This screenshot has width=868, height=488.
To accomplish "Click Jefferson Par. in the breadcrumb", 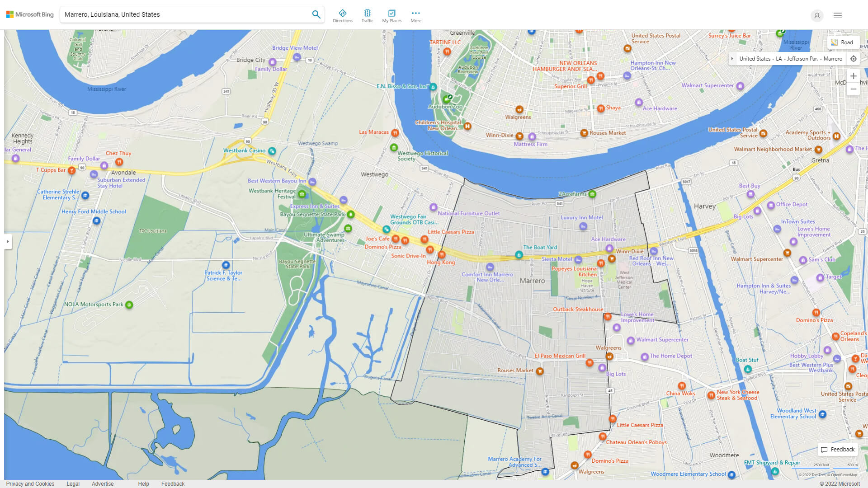I will click(802, 59).
